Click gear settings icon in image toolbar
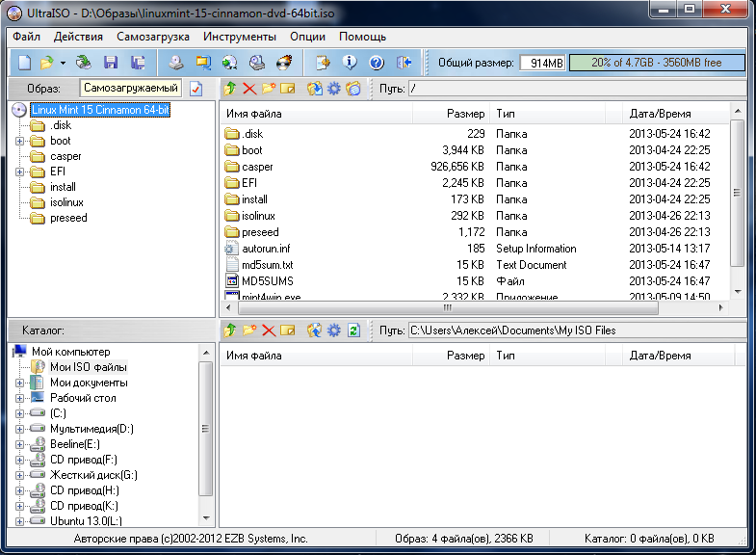This screenshot has width=756, height=555. pos(333,89)
